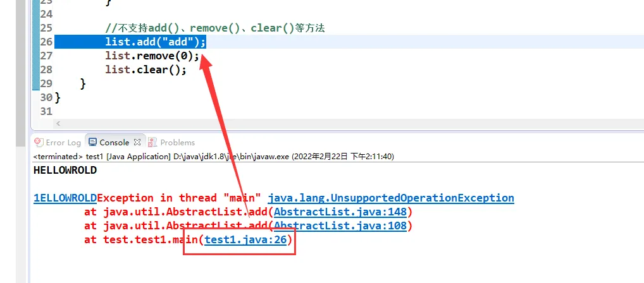
Task: Click the terminated test1 launch description
Action: click(214, 156)
